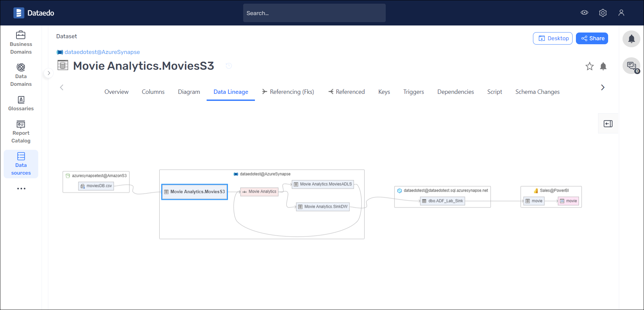
Task: Select Movie Analytics.MoviesADLS node
Action: (x=323, y=184)
